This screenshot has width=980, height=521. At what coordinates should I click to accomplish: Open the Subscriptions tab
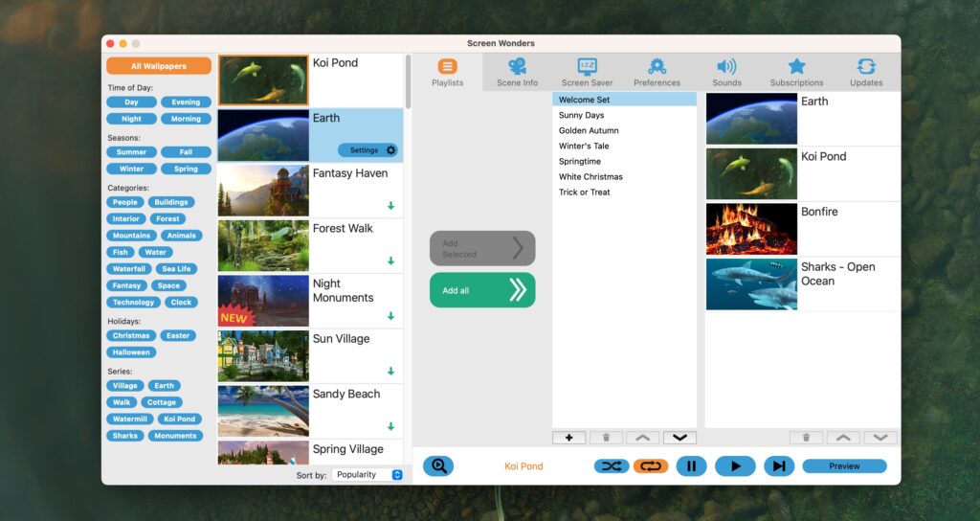click(x=797, y=72)
